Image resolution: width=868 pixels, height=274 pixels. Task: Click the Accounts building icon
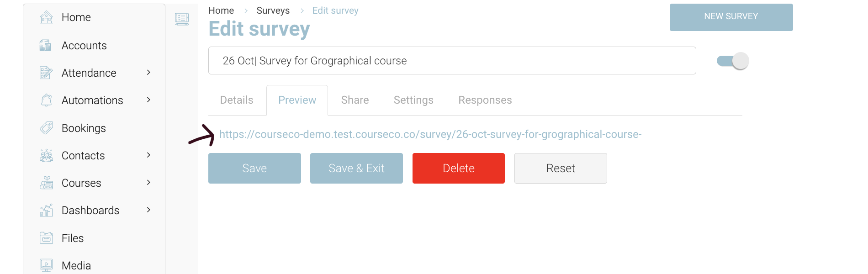(x=46, y=45)
